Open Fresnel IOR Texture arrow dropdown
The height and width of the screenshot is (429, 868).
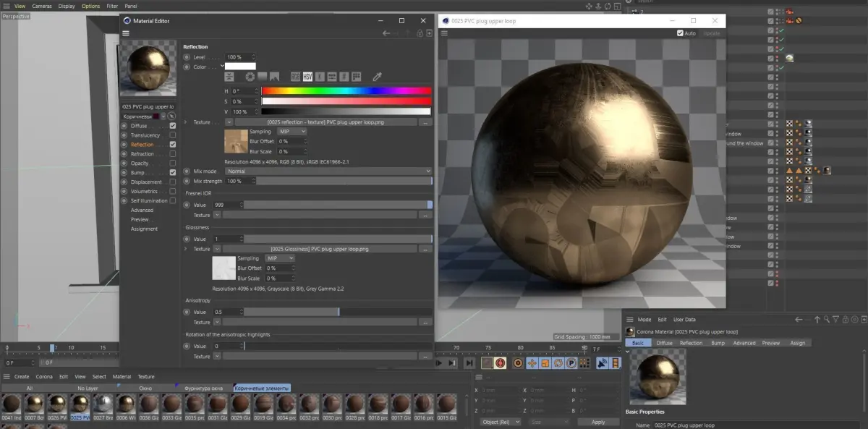217,215
